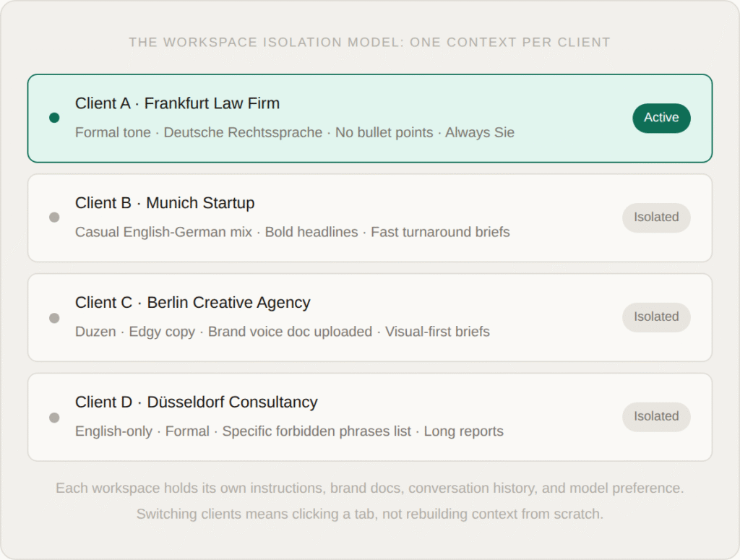Click the Isolated badge on Berlin Creative Agency

coord(656,317)
